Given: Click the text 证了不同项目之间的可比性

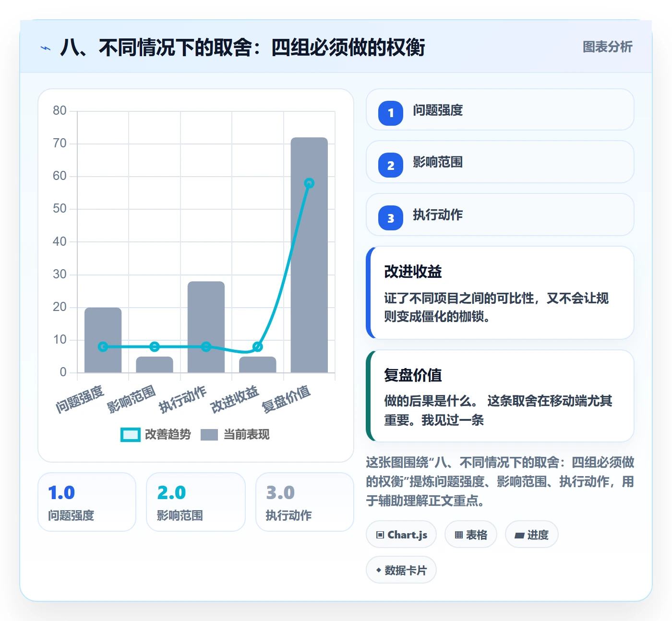Looking at the screenshot, I should tap(459, 298).
